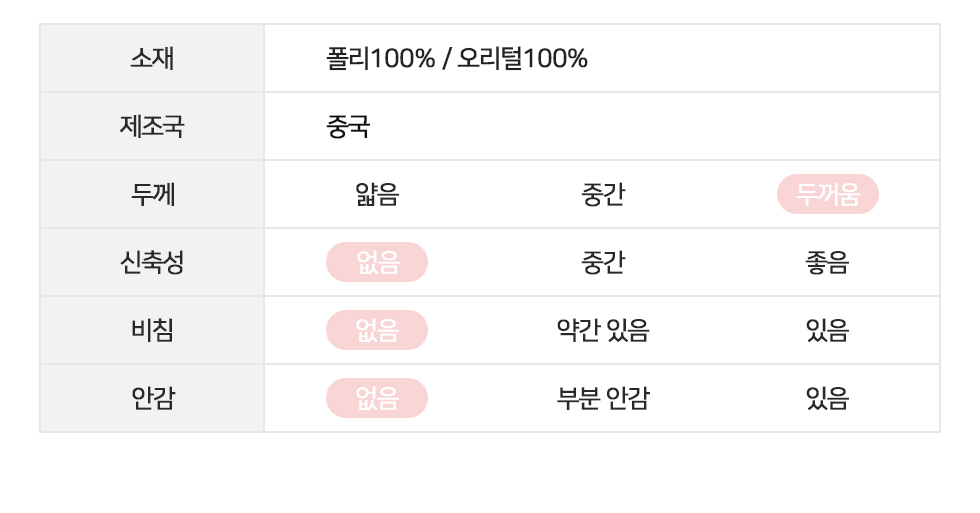Screen dimensions: 980x513
Task: Select the 없음 pill in 신축성 row
Action: tap(377, 262)
